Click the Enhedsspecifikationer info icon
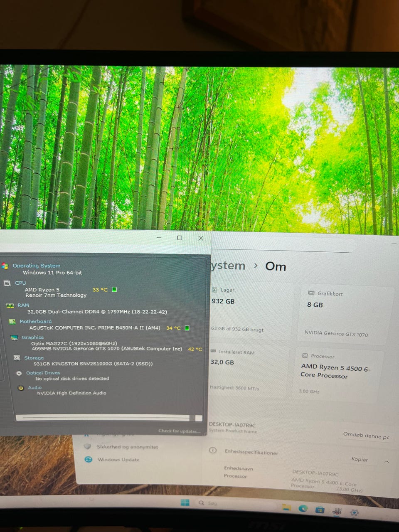 (213, 451)
